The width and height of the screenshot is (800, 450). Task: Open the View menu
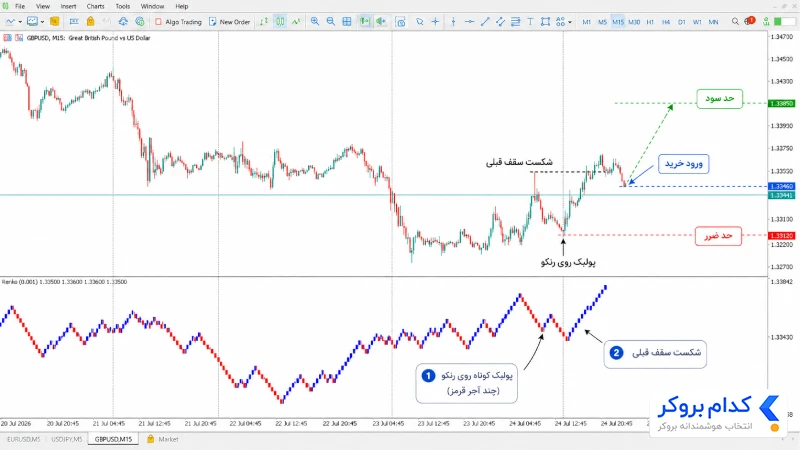[x=43, y=6]
